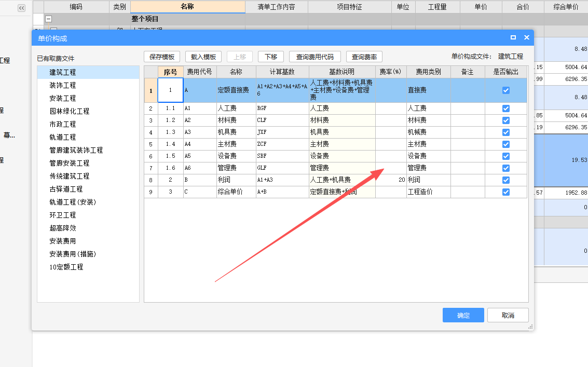588x367 pixels.
Task: Toggle output checkbox for 人工费 row
Action: point(506,108)
